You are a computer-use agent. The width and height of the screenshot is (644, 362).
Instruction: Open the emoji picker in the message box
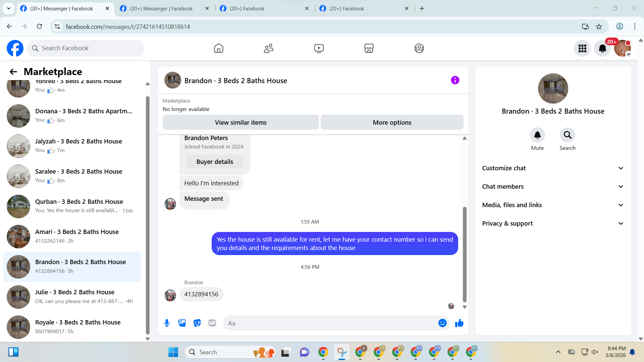pyautogui.click(x=442, y=323)
